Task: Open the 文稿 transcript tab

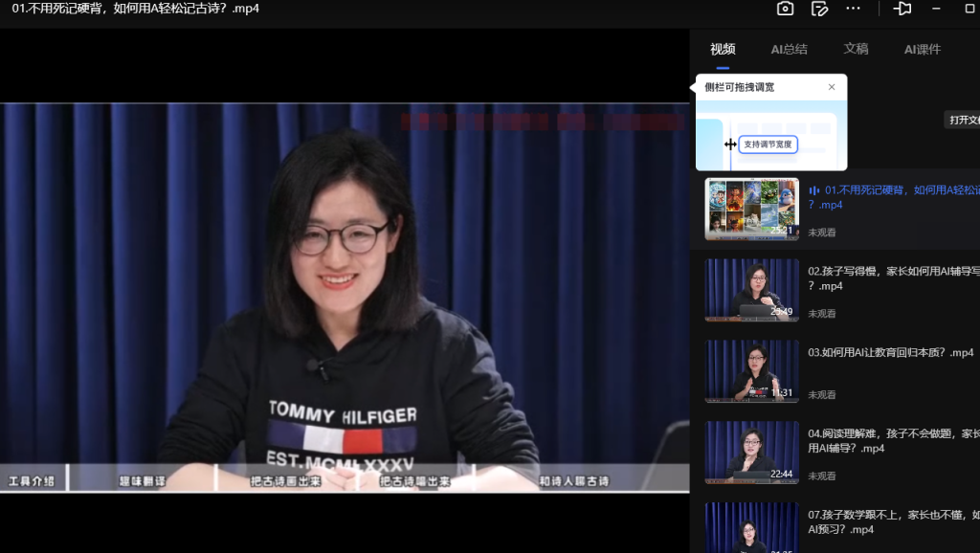Action: pyautogui.click(x=856, y=50)
